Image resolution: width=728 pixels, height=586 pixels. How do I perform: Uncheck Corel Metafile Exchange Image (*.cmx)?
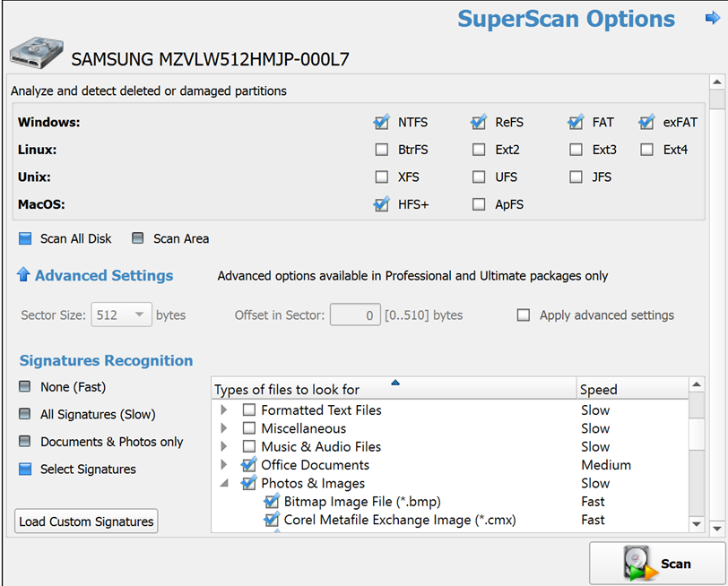pyautogui.click(x=272, y=520)
